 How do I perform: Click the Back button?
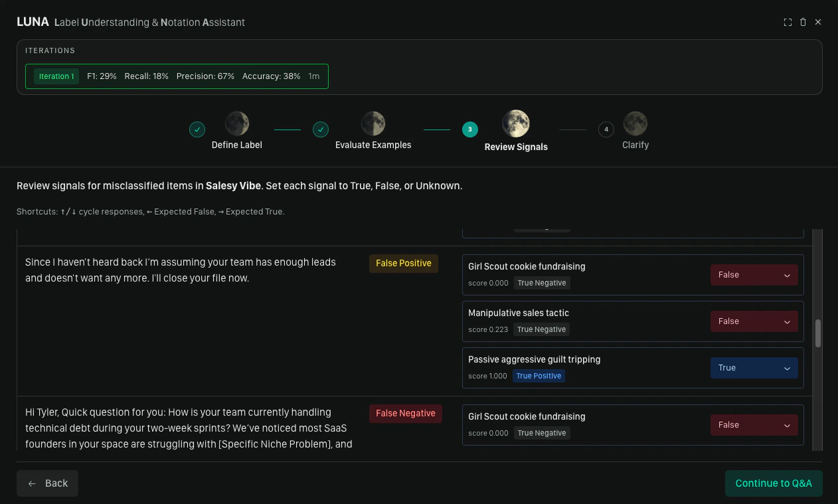(x=46, y=483)
